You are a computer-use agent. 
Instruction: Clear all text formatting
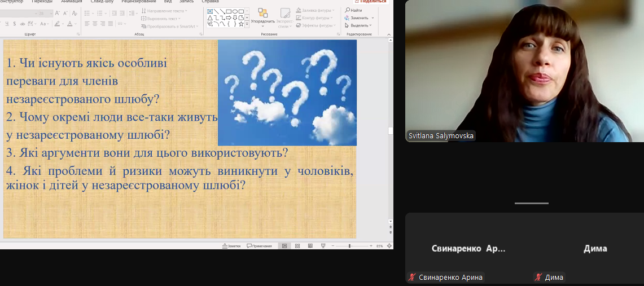point(75,13)
